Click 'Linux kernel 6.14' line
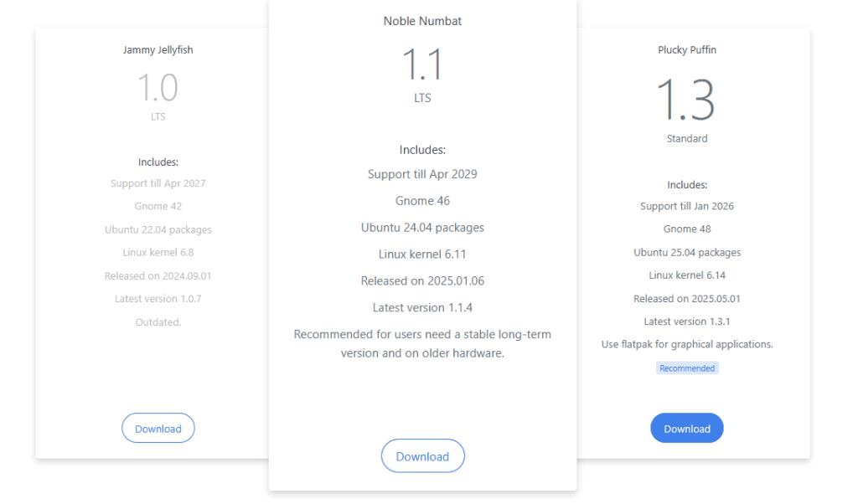Image resolution: width=858 pixels, height=504 pixels. (x=687, y=275)
